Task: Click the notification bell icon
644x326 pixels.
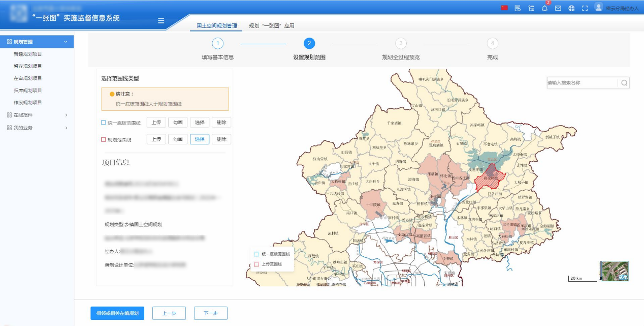Action: 544,8
